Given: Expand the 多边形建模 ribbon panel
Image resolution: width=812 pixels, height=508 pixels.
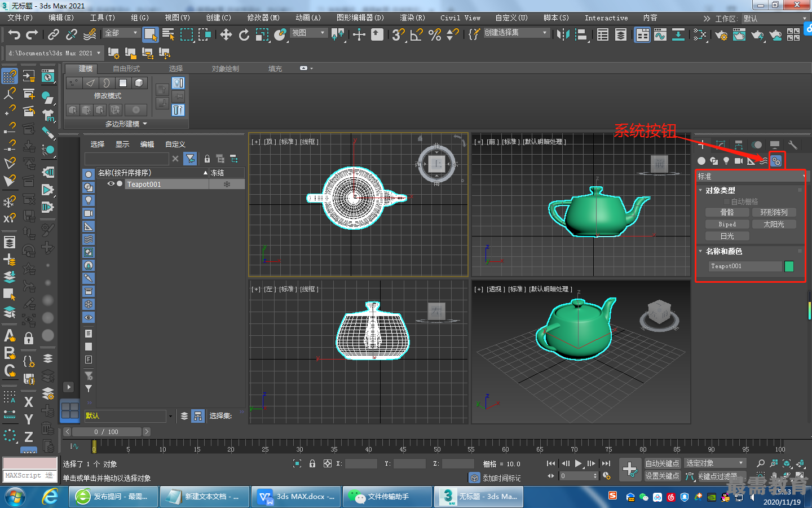Looking at the screenshot, I should tap(126, 124).
